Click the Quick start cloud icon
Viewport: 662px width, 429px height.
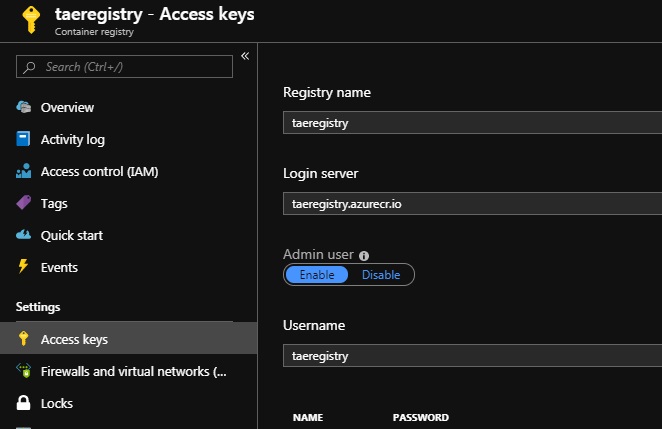pos(24,234)
